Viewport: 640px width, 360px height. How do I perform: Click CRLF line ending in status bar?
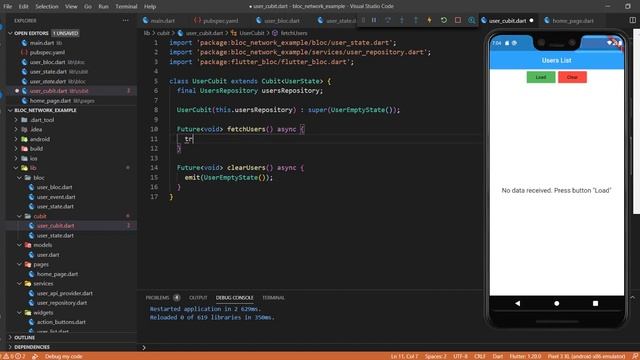click(480, 356)
